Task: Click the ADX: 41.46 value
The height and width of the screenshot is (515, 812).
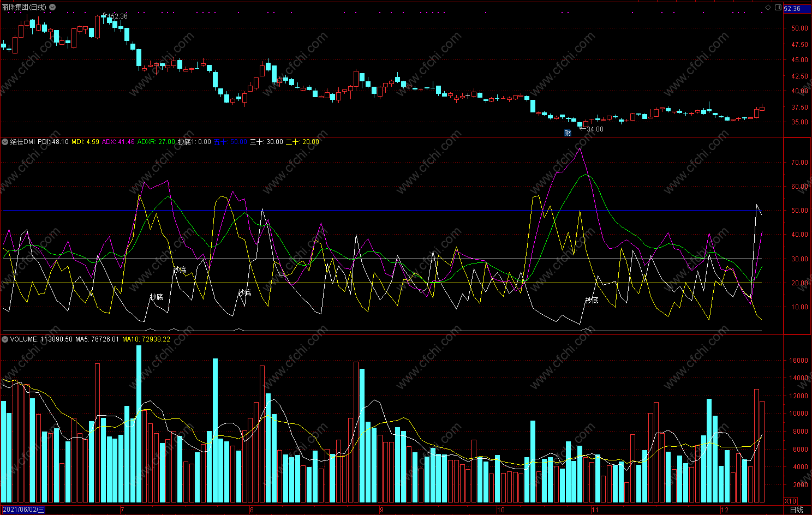Action: 118,142
